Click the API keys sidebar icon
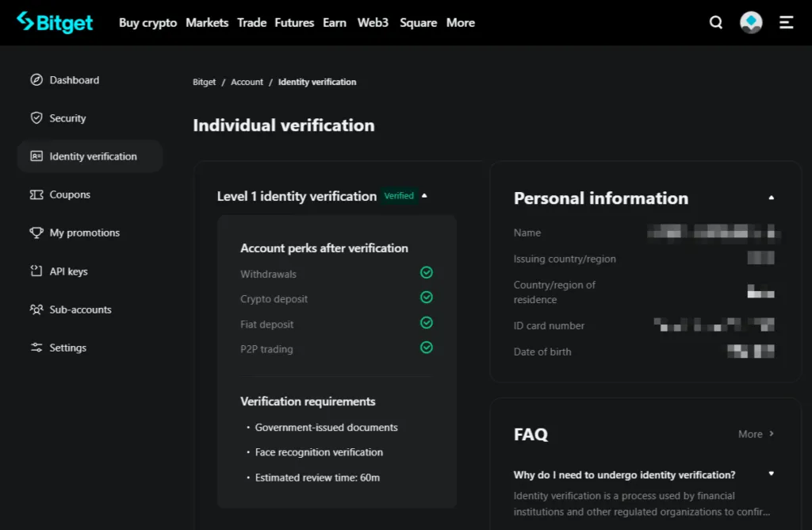812x530 pixels. [x=37, y=271]
